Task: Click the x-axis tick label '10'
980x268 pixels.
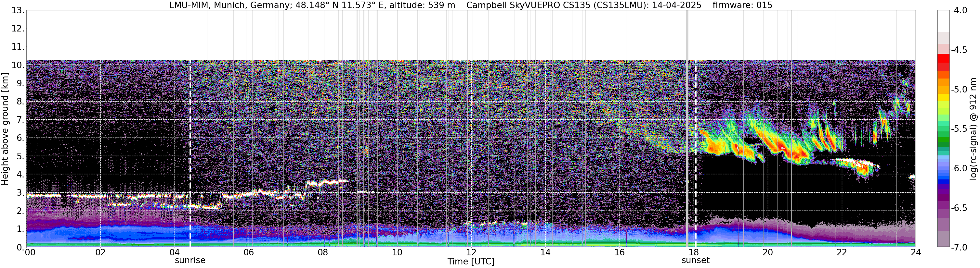Action: (x=397, y=253)
